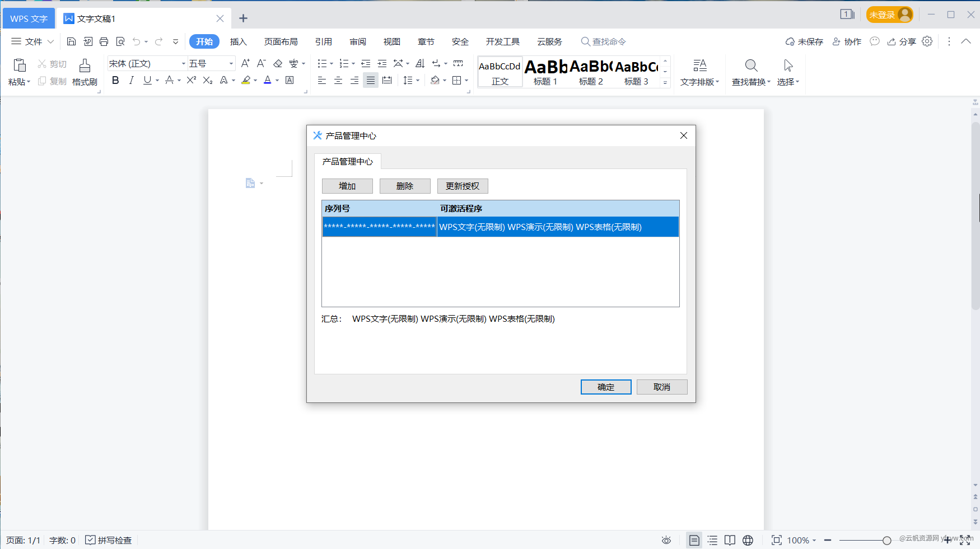Switch to the Review (审阅) tab

358,41
